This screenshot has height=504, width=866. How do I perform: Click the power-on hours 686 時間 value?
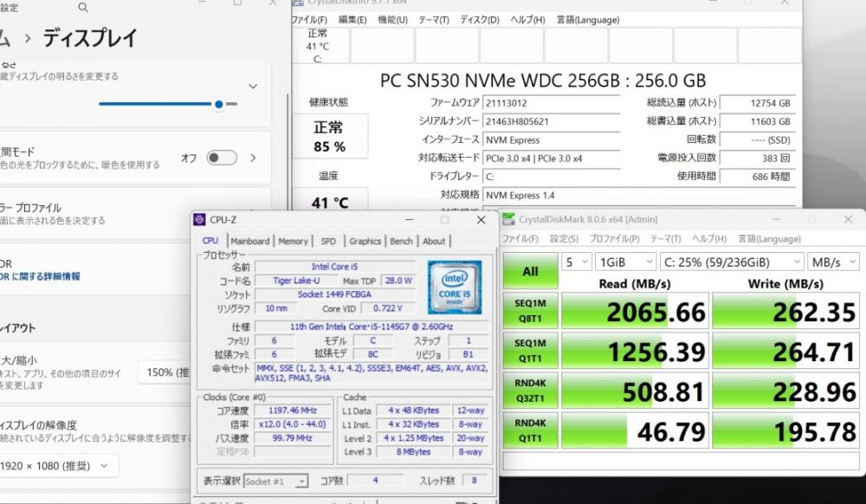click(x=758, y=177)
